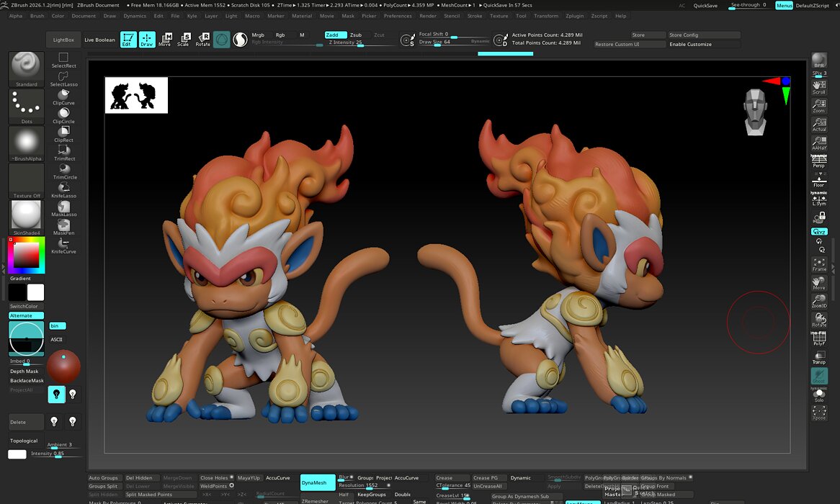
Task: Click the Auto Groups button
Action: (x=104, y=478)
